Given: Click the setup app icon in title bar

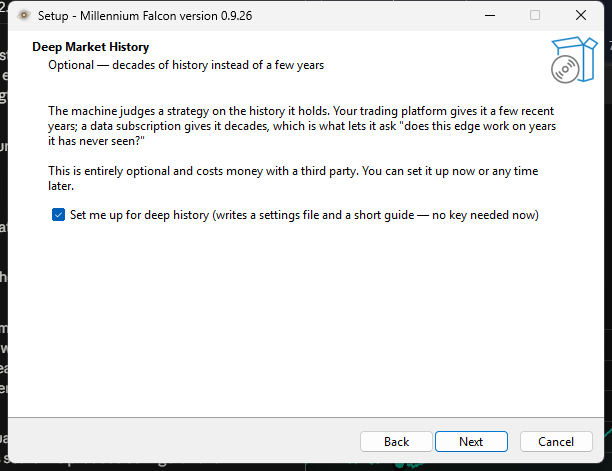Looking at the screenshot, I should click(24, 16).
